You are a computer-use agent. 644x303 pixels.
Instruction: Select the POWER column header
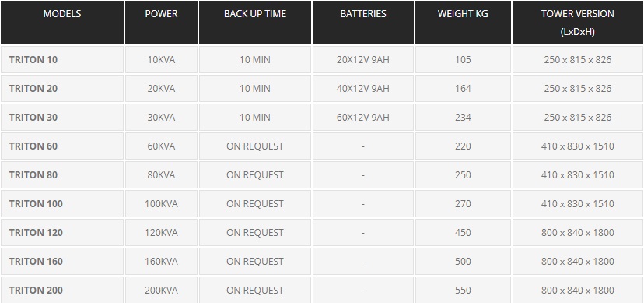[161, 13]
